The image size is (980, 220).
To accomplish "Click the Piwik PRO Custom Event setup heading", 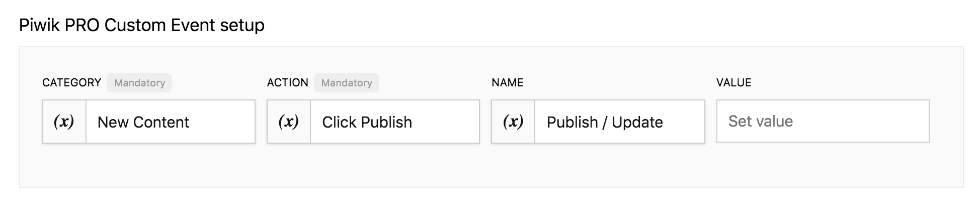I will (x=142, y=25).
